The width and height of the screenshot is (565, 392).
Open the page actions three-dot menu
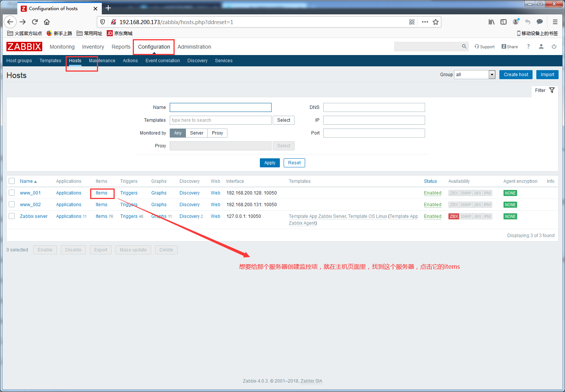pos(425,22)
